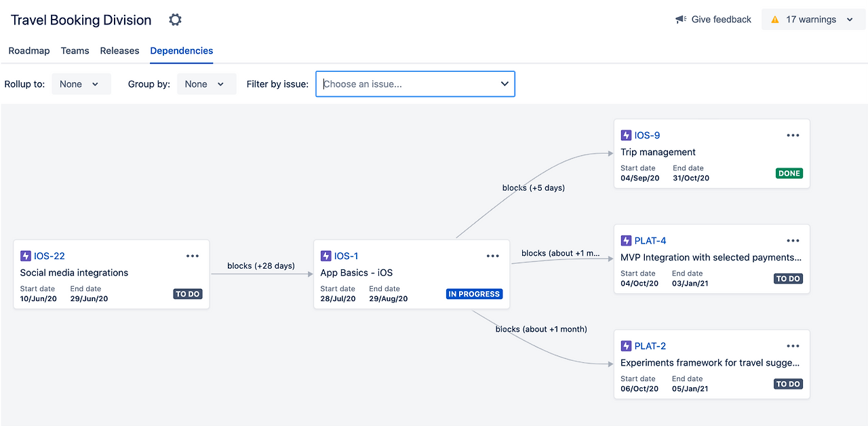The width and height of the screenshot is (868, 426).
Task: Switch to the Teams tab
Action: pyautogui.click(x=75, y=51)
